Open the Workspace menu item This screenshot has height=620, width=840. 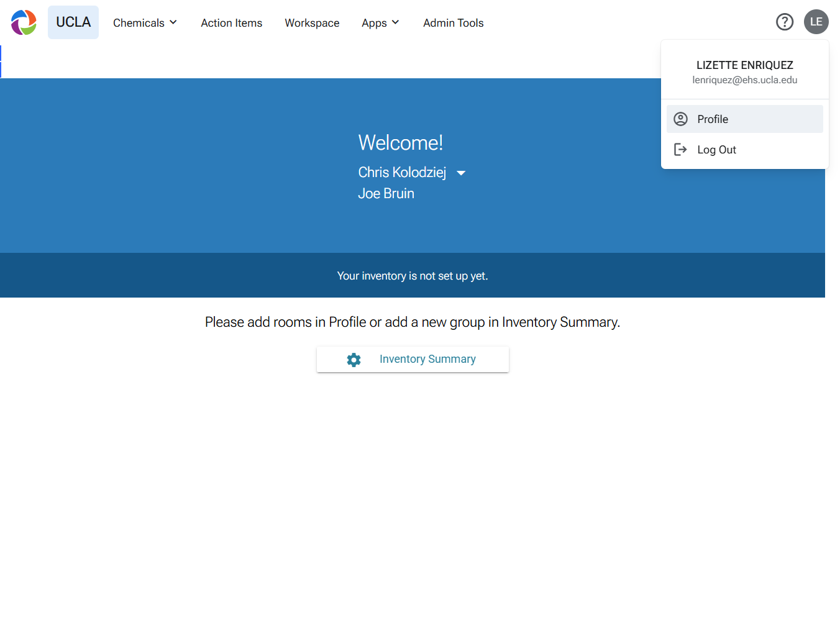click(x=312, y=23)
